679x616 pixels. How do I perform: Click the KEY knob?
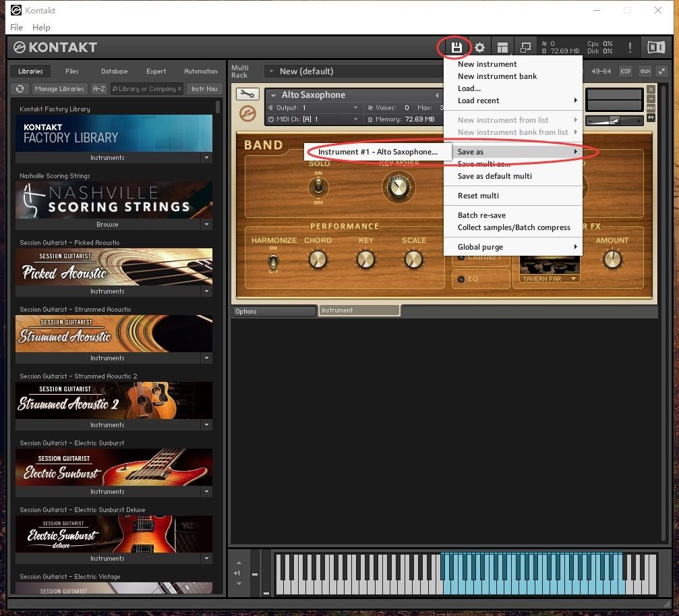point(365,260)
